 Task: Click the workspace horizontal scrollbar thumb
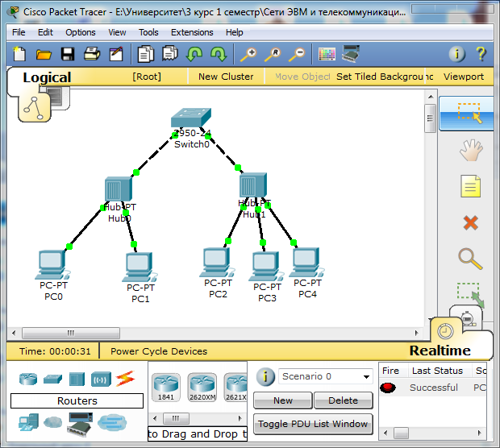click(x=71, y=334)
